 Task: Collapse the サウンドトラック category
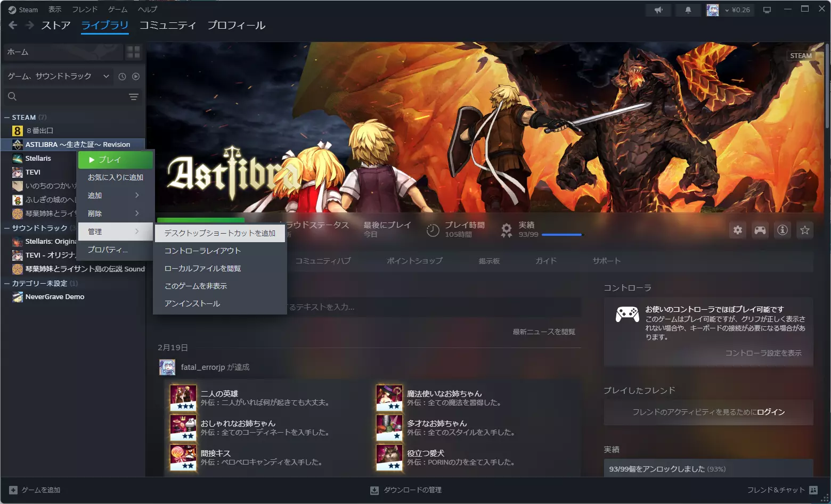pyautogui.click(x=7, y=228)
